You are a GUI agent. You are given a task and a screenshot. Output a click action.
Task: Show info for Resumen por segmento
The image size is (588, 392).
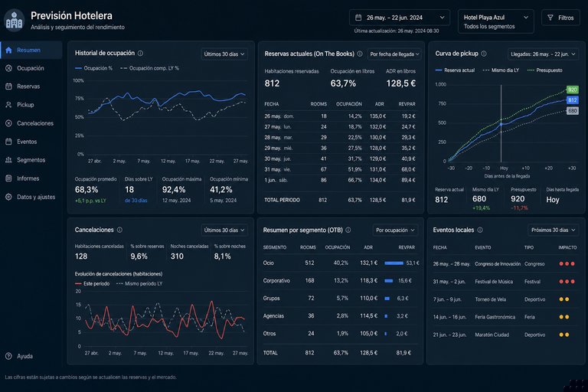(348, 230)
